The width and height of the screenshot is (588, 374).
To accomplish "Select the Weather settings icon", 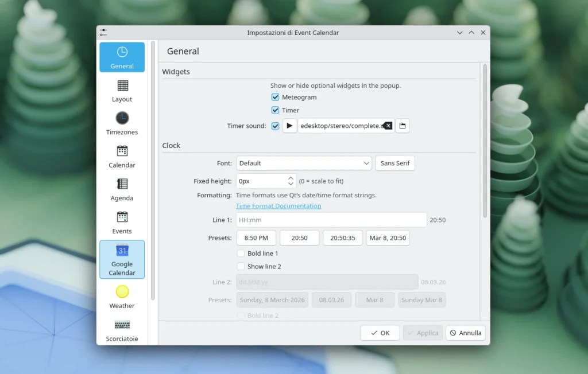I will coord(122,297).
